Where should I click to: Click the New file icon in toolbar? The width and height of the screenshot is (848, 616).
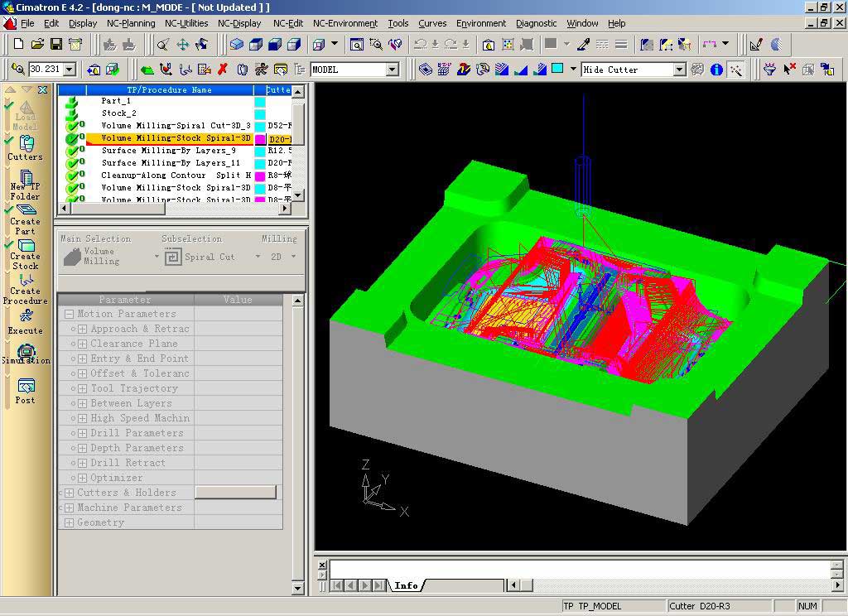point(18,45)
